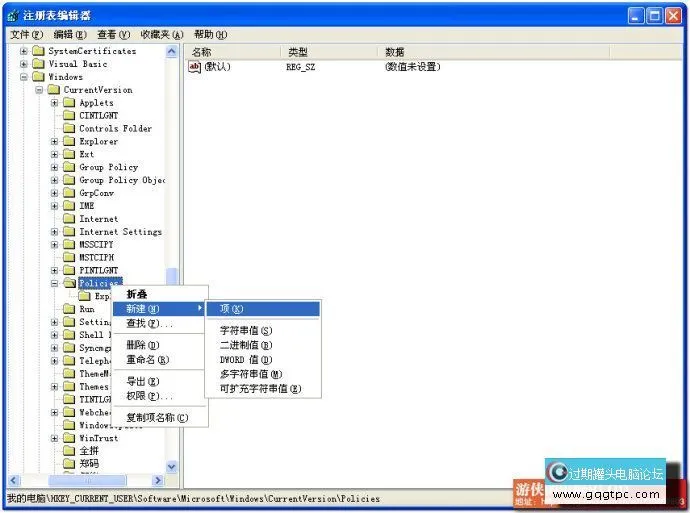This screenshot has width=690, height=513.
Task: Click the Visual Basic folder icon
Action: [39, 64]
